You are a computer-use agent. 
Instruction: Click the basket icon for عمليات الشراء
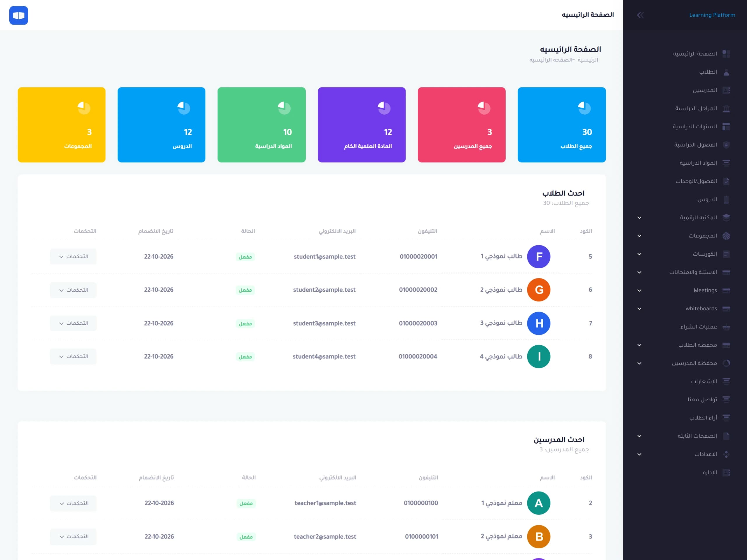(726, 327)
